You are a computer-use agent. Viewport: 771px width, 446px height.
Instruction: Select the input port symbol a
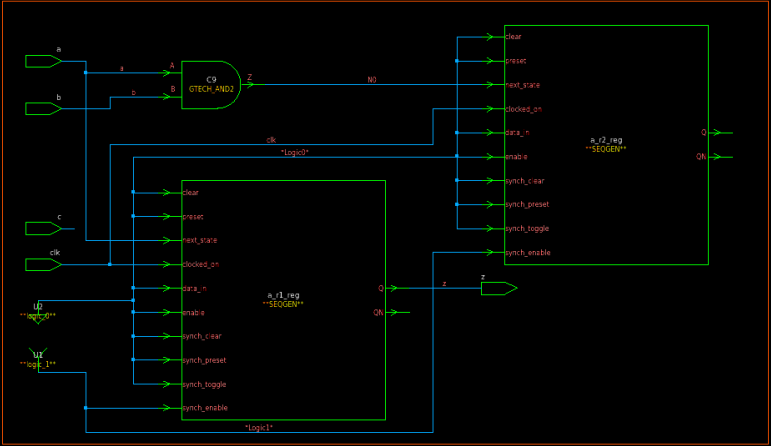(43, 61)
